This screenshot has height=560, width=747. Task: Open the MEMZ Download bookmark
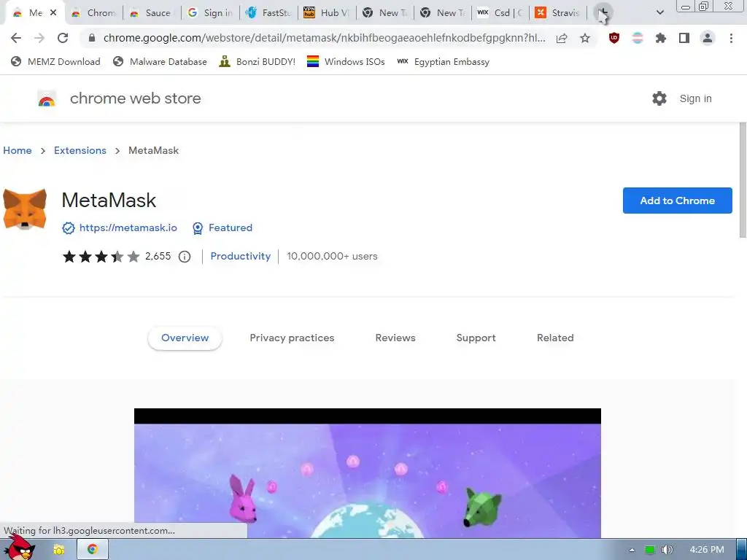[55, 61]
